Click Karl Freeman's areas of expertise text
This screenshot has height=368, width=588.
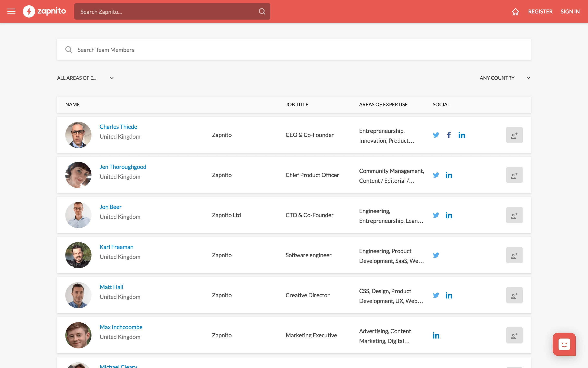pos(391,256)
